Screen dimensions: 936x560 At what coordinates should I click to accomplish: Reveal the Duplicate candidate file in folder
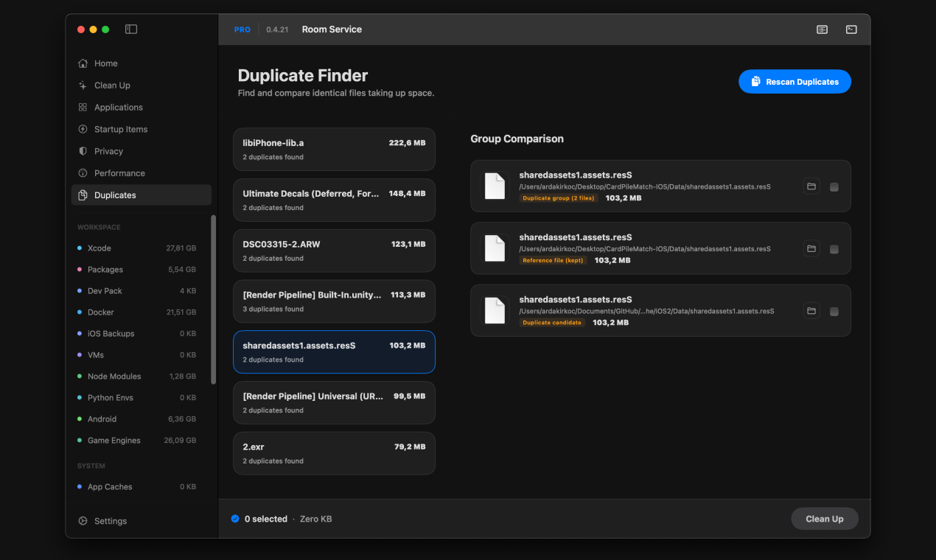pyautogui.click(x=811, y=312)
